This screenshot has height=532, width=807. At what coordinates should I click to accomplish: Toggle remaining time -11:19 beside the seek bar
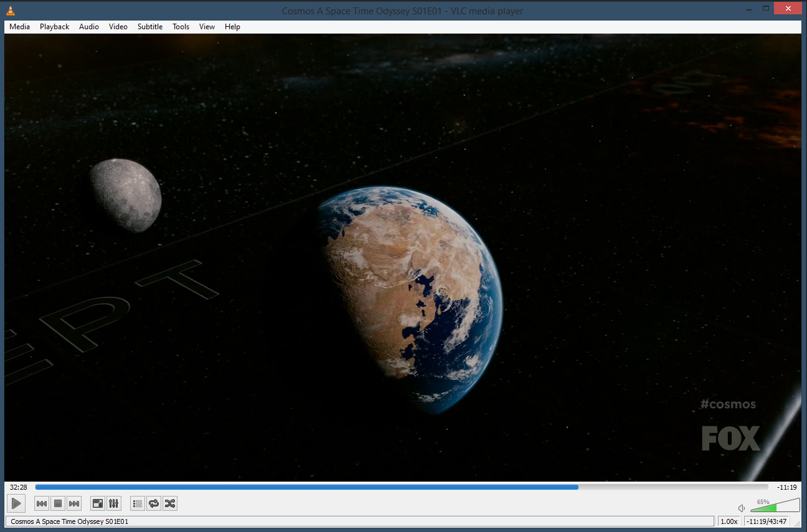click(x=787, y=487)
